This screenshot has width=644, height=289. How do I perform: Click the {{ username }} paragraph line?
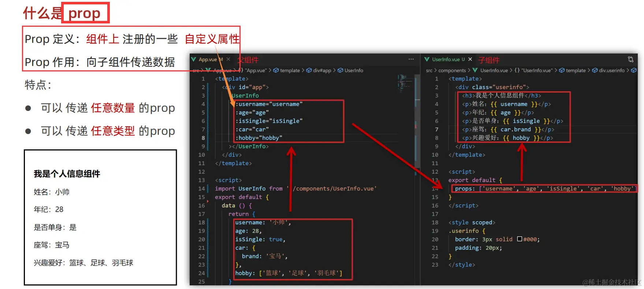tap(506, 104)
